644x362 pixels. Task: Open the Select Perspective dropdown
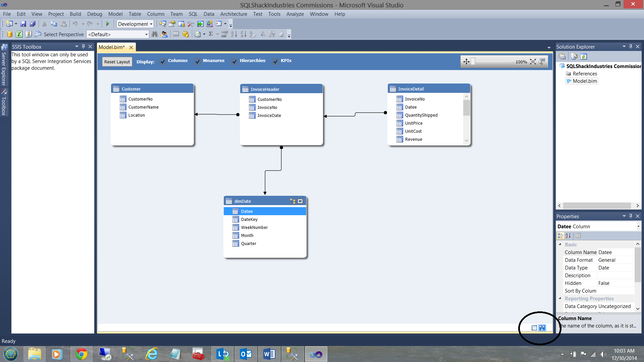146,34
